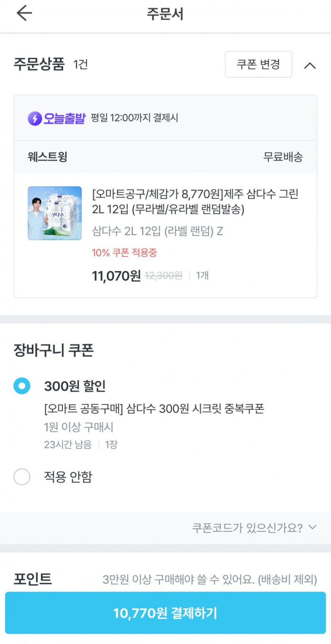Click the 무료배송 shipping label
This screenshot has height=644, width=331.
[283, 157]
